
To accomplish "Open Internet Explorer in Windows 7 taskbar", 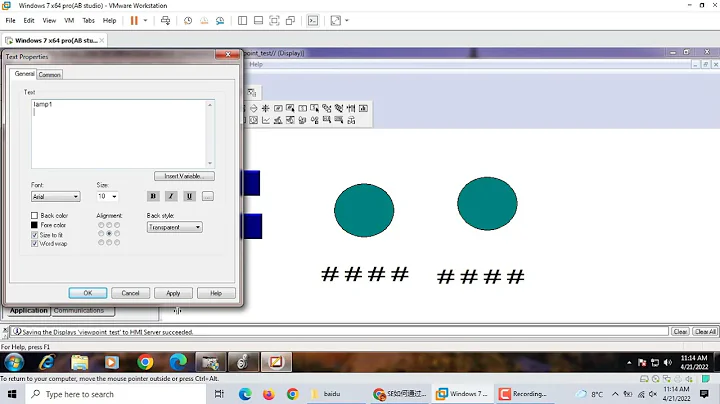I will click(47, 363).
